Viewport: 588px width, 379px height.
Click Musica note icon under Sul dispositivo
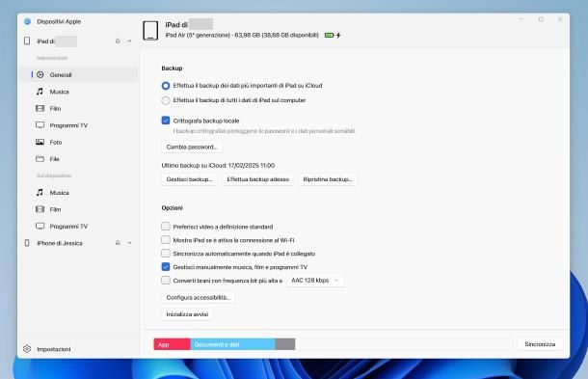[x=40, y=193]
